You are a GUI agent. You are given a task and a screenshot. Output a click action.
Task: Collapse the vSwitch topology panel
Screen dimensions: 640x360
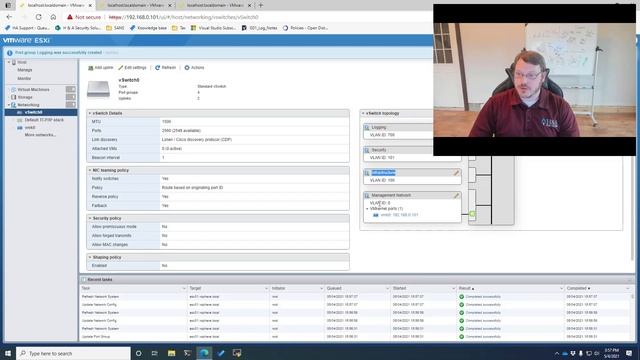tap(363, 113)
